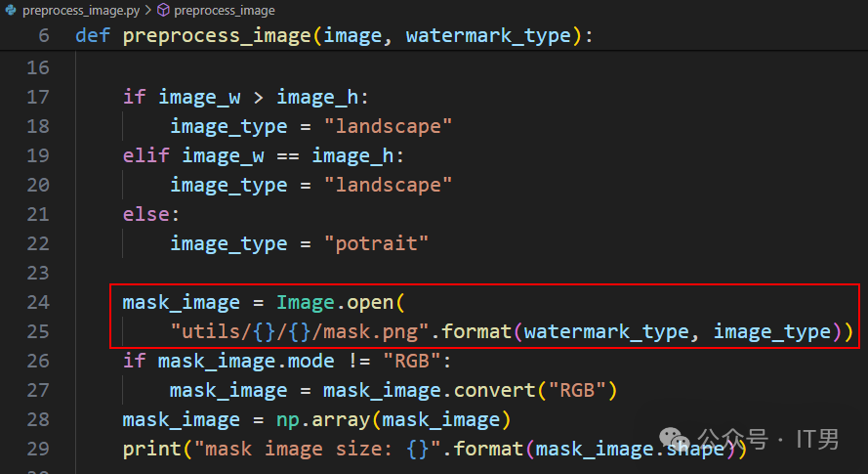This screenshot has height=474, width=868.
Task: Click the function symbol icon in the breadcrumb
Action: coord(163,11)
